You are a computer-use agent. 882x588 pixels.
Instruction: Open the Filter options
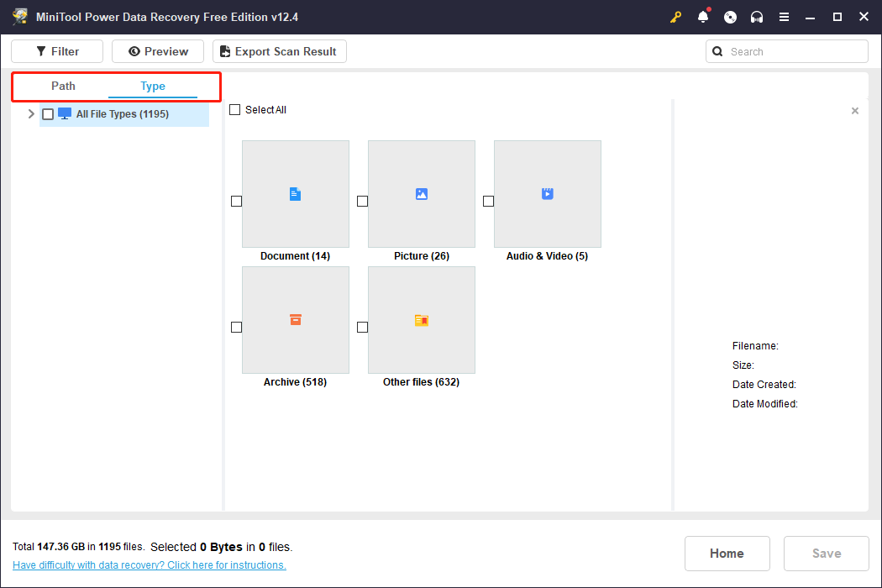click(57, 51)
